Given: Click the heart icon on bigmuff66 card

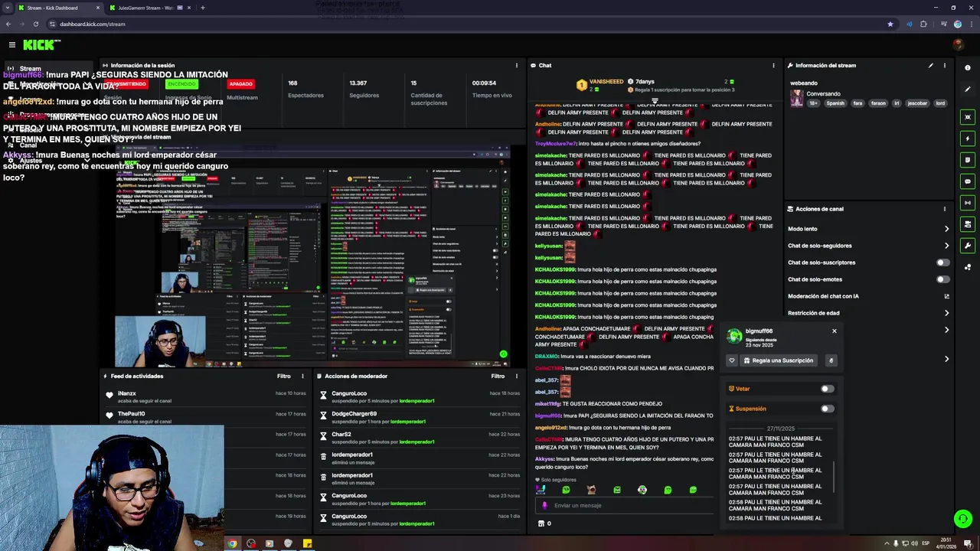Looking at the screenshot, I should [x=732, y=360].
